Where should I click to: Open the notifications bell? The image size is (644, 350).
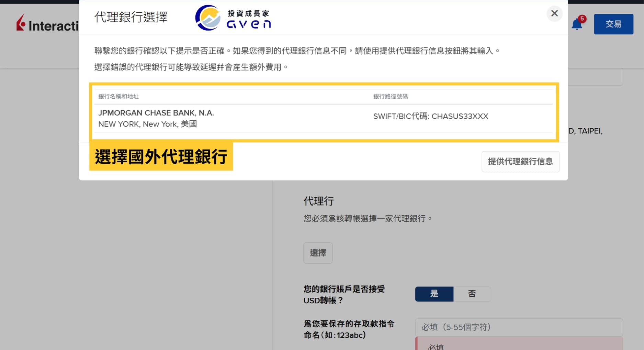(577, 25)
